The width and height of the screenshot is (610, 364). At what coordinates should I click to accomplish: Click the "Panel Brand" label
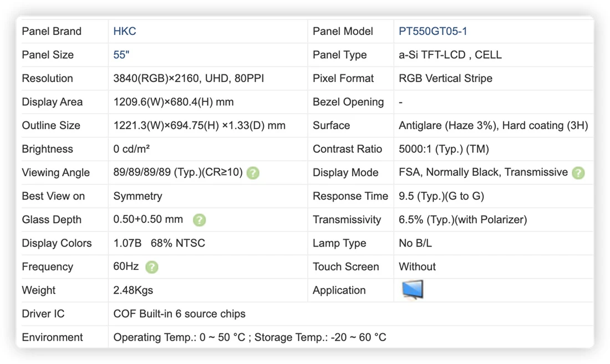(52, 31)
